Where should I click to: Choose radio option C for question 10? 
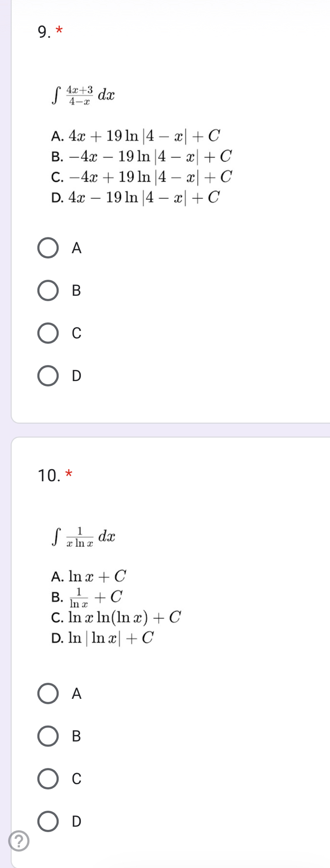click(x=48, y=779)
